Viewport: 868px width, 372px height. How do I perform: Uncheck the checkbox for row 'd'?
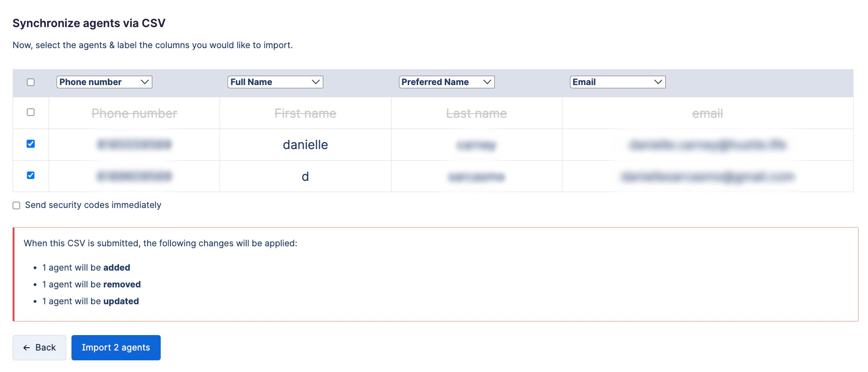tap(31, 175)
